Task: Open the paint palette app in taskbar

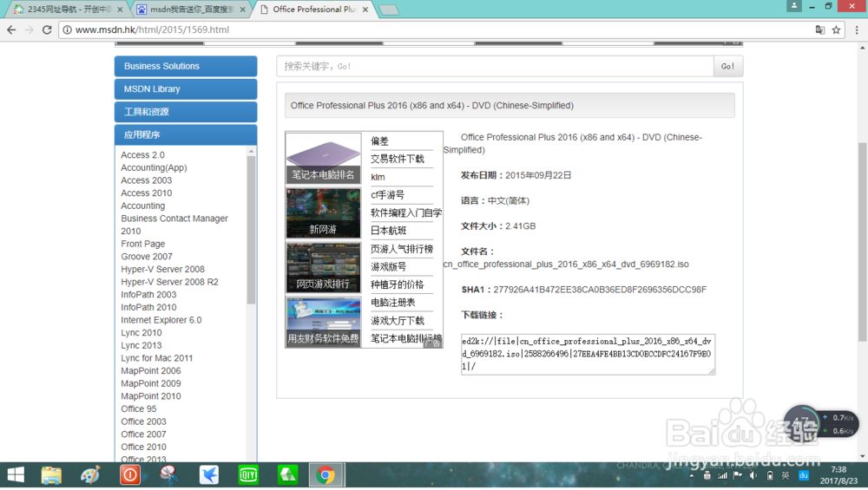Action: tap(90, 475)
